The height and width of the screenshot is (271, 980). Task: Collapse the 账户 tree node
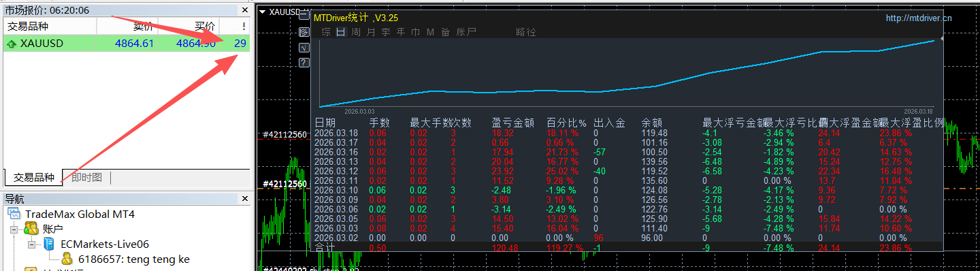point(14,229)
